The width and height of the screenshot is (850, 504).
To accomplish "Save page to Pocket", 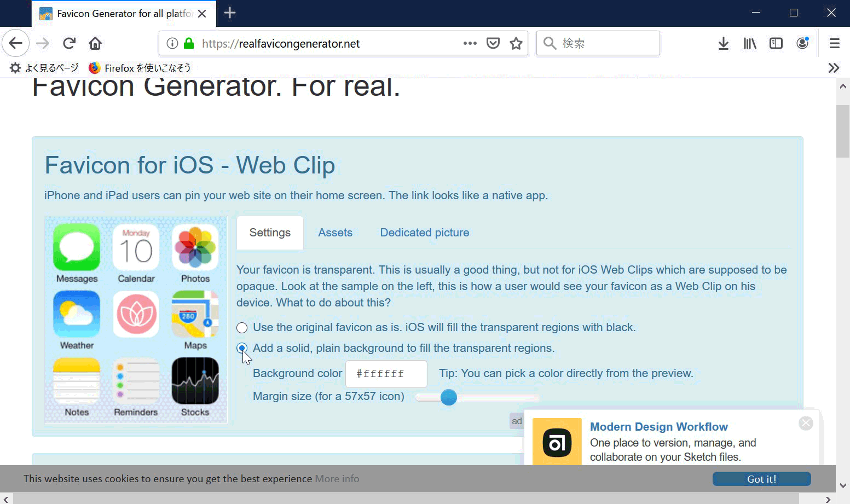I will (x=493, y=43).
